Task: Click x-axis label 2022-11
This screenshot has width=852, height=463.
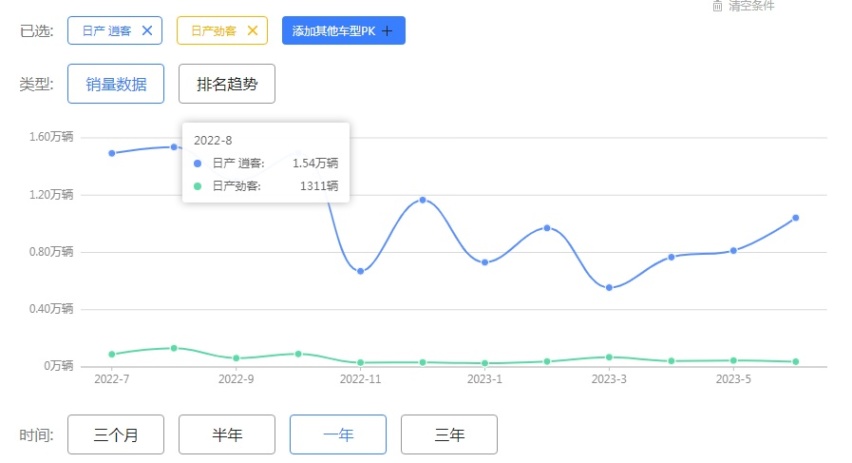Action: [x=360, y=379]
